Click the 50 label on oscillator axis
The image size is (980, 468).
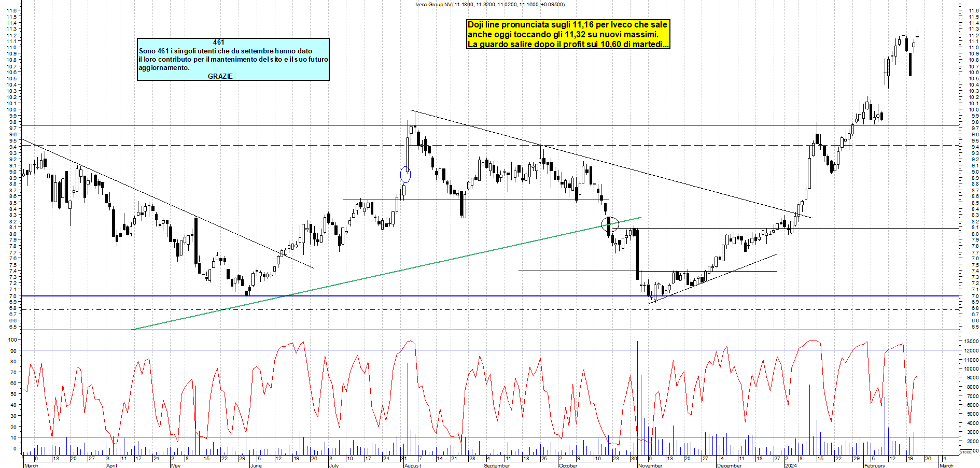pos(13,394)
